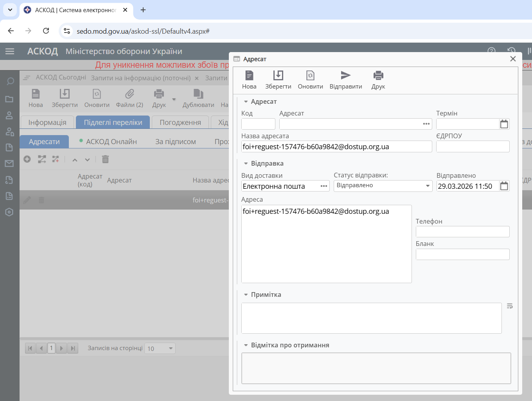Click Refresh (Оновити) icon in Адресат dialog
The width and height of the screenshot is (532, 401).
point(310,76)
